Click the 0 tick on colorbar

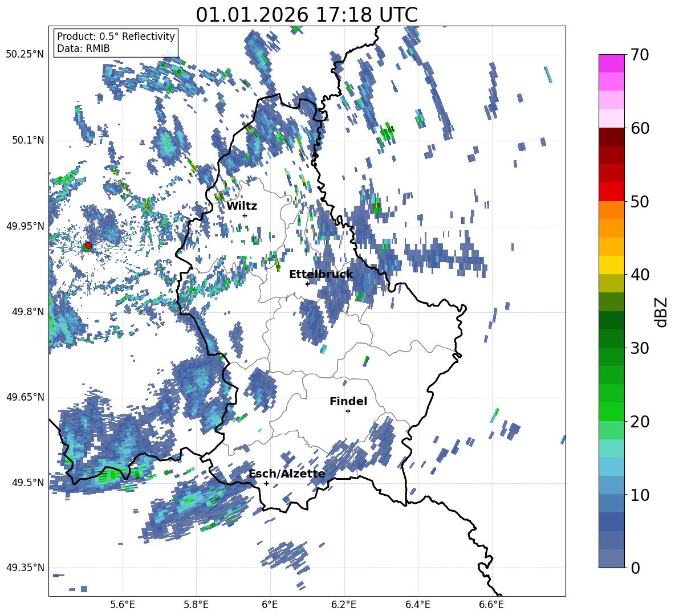(635, 568)
